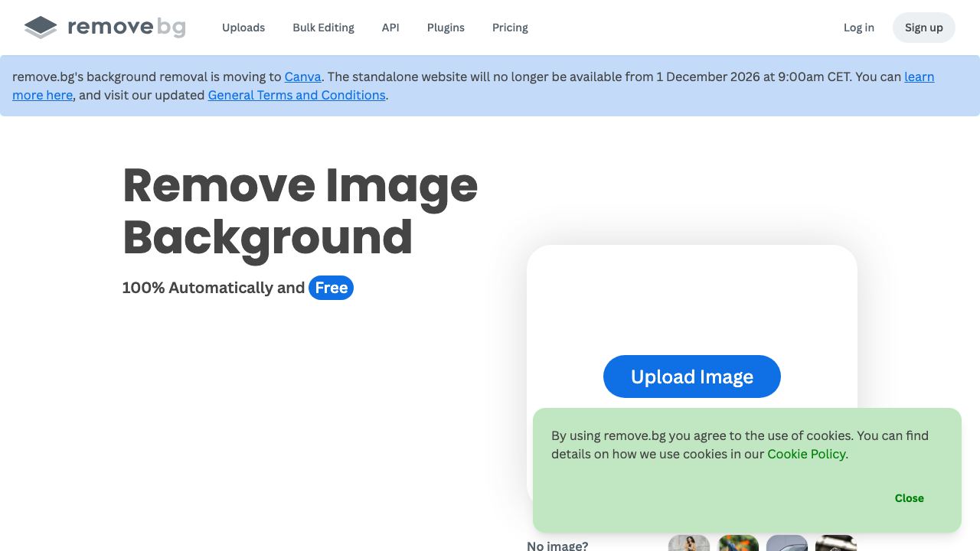Open General Terms and Conditions link

pos(296,95)
